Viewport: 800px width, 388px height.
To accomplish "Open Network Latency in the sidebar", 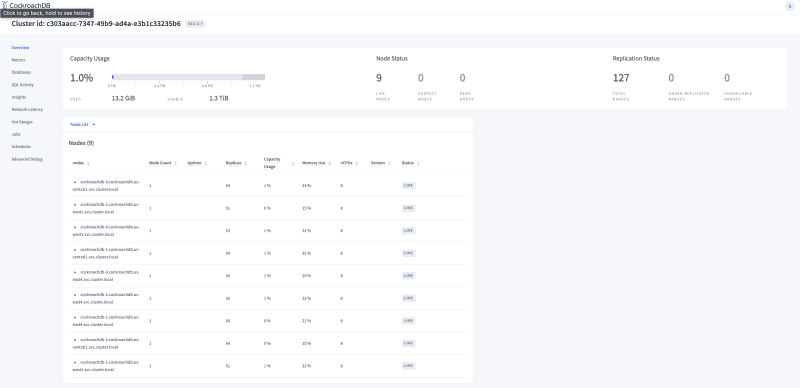I will (x=27, y=109).
